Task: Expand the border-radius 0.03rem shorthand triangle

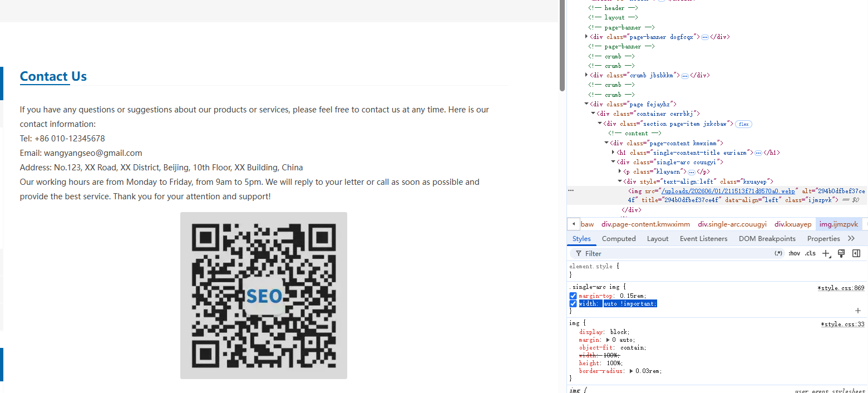Action: 632,371
